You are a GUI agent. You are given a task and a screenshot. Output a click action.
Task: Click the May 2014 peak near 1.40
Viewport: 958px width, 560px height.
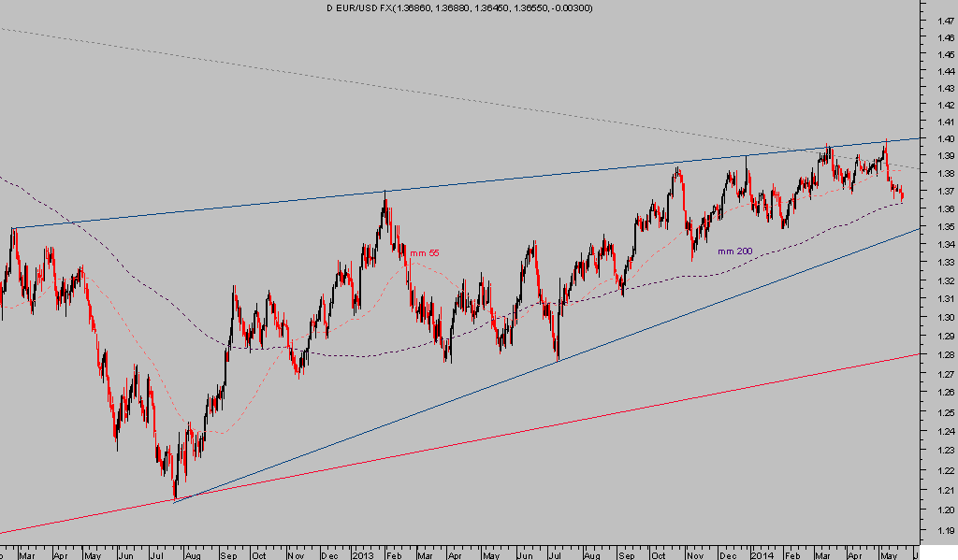885,142
